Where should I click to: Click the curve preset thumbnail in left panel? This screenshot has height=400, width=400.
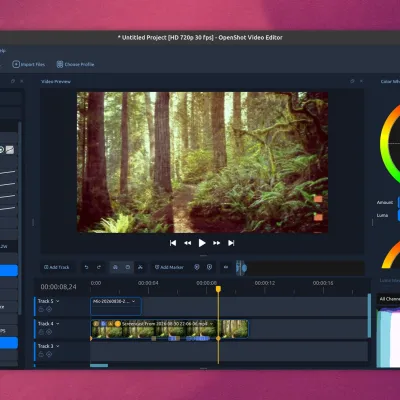10,150
